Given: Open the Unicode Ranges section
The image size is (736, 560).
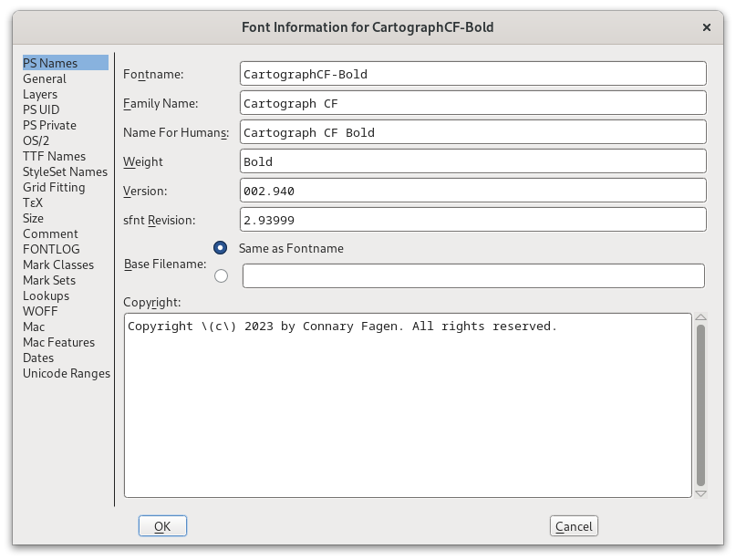Looking at the screenshot, I should 66,373.
